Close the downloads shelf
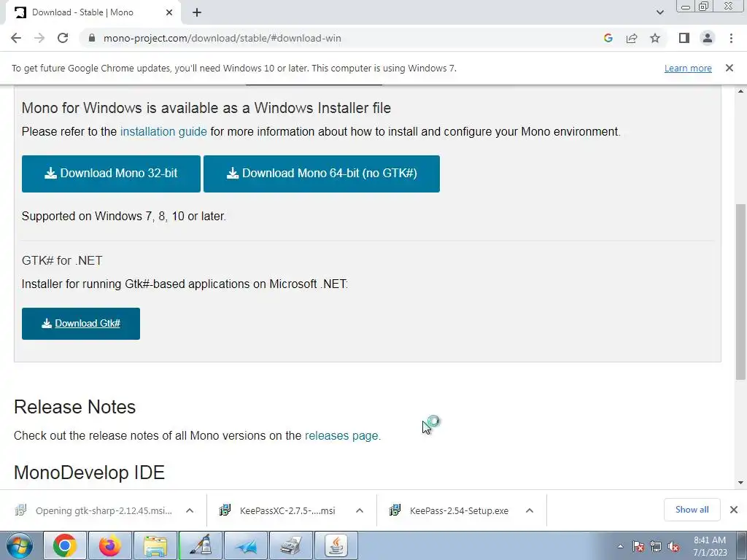 coord(734,510)
